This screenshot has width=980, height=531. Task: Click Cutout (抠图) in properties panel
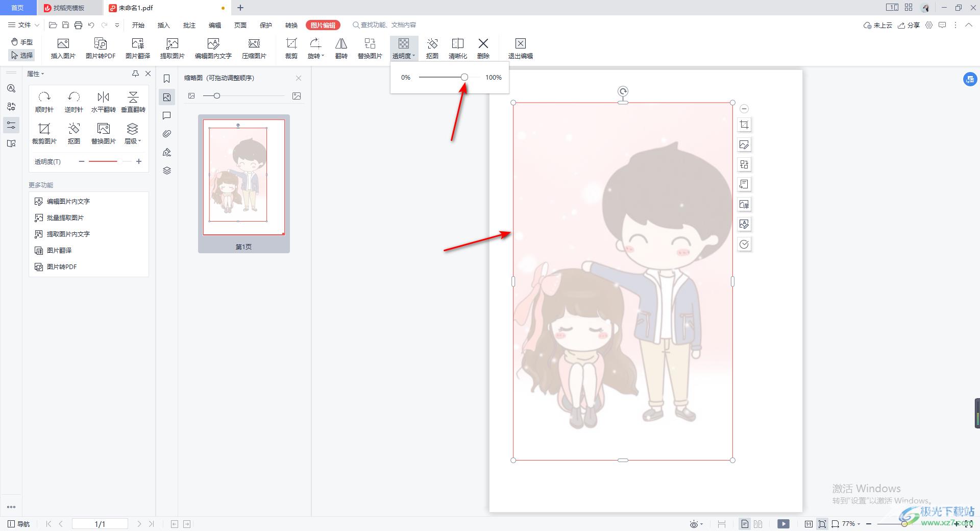click(74, 133)
